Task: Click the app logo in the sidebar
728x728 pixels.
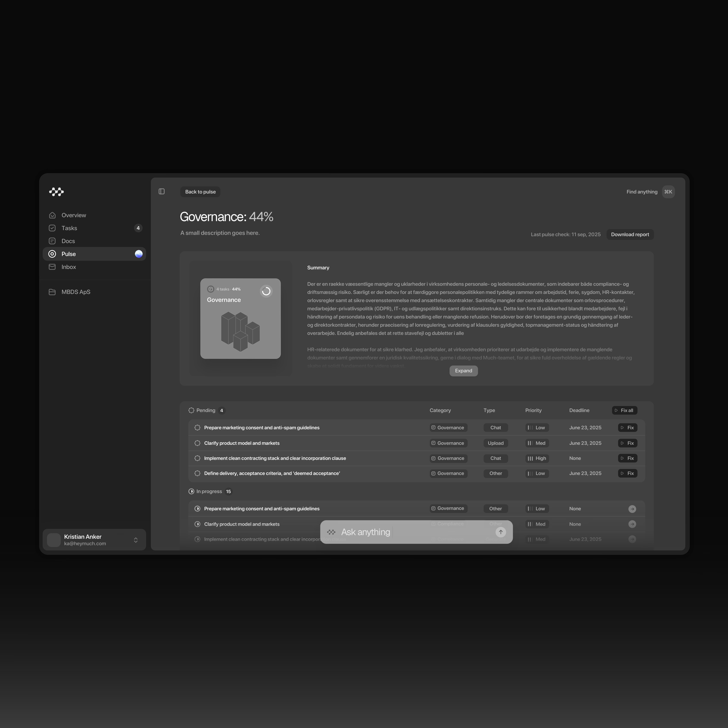Action: (x=56, y=192)
